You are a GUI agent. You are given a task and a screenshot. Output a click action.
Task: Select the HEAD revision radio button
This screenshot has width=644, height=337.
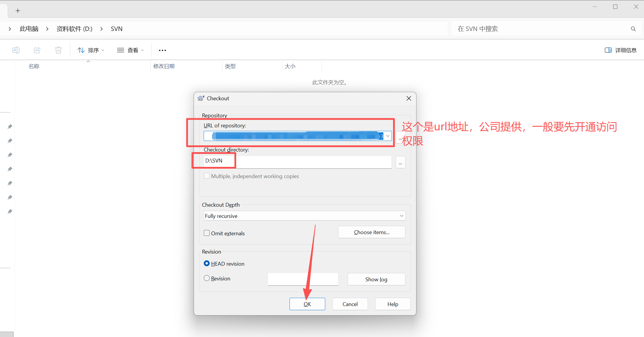coord(207,264)
